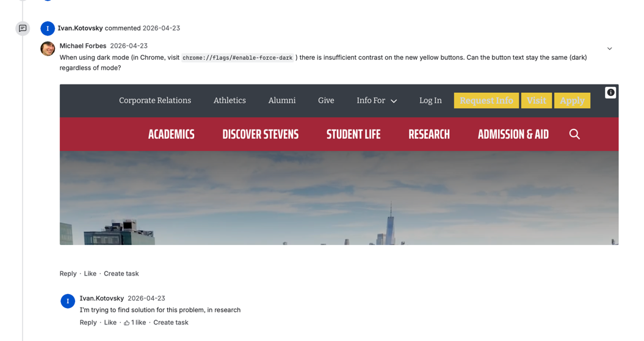Click Ivan.Kotovsky's blue avatar at top
Screen dimensions: 644x341
tap(48, 29)
